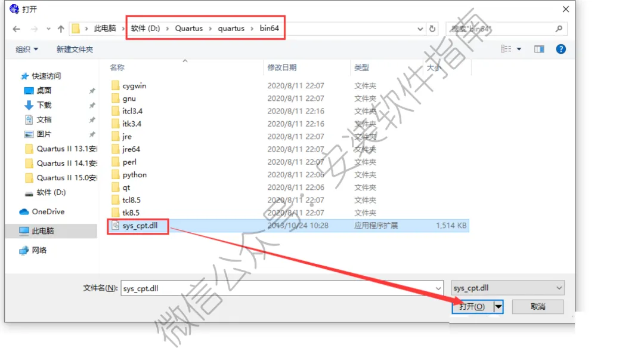Open recent locations dropdown arrow

pos(48,29)
